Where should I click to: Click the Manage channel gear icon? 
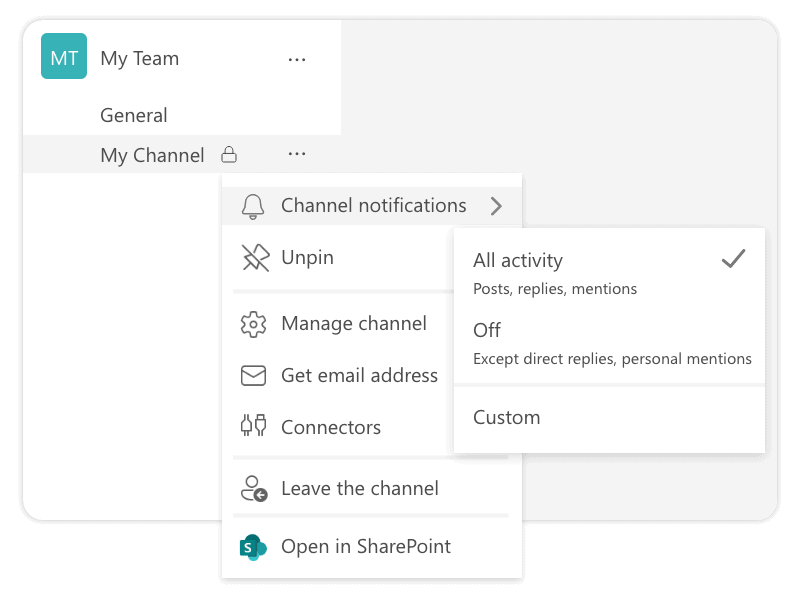[x=253, y=324]
